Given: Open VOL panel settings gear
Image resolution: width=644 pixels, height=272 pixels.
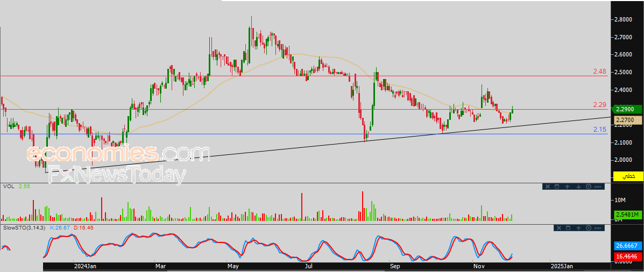Looking at the screenshot, I should (x=589, y=187).
